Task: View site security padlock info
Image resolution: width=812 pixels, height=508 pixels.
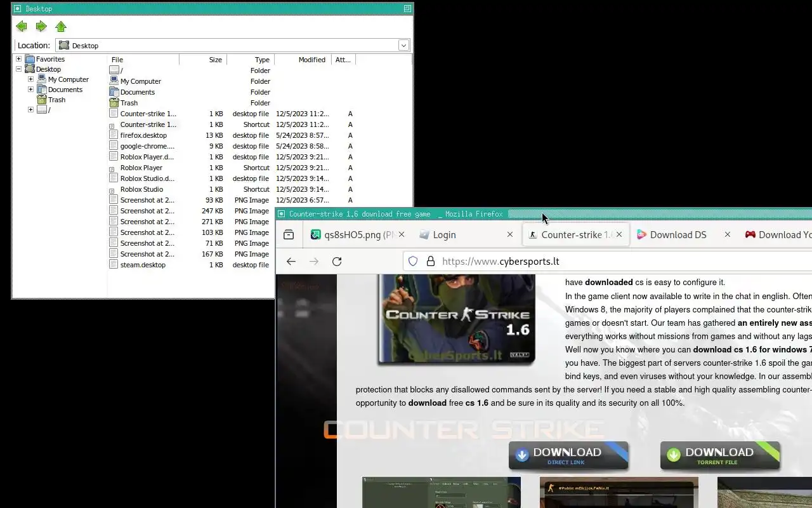Action: (430, 262)
